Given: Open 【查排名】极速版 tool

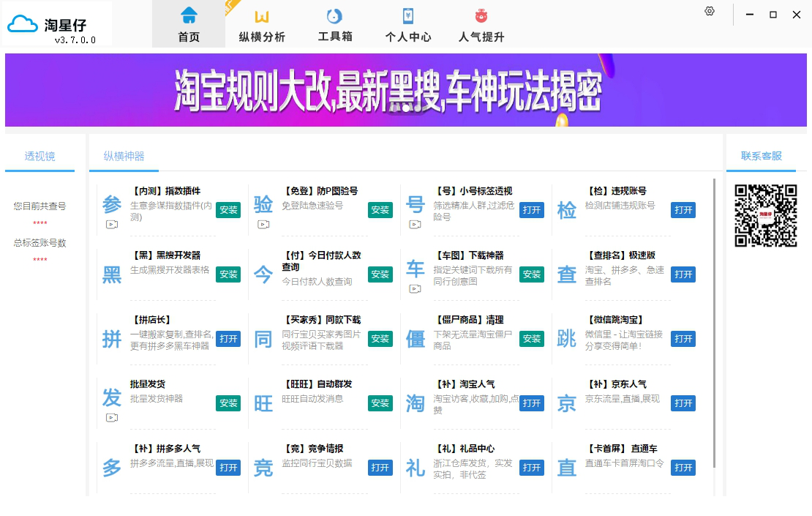Looking at the screenshot, I should point(683,274).
